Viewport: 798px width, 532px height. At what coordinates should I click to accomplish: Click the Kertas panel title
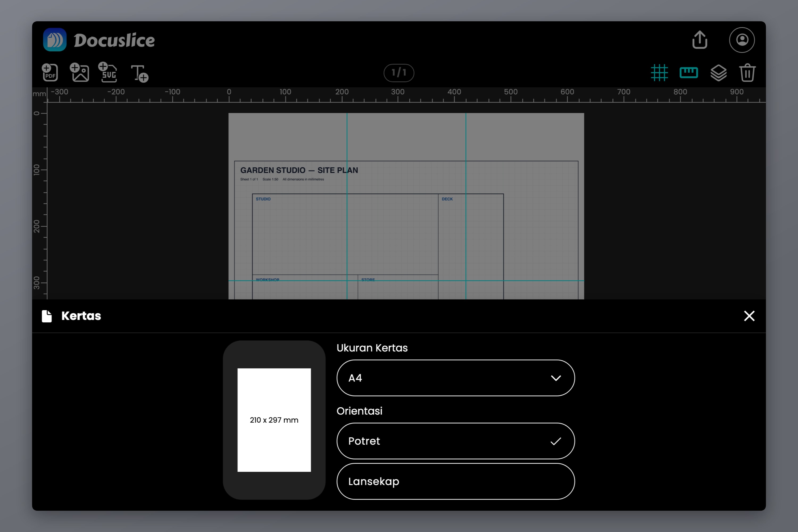[81, 316]
